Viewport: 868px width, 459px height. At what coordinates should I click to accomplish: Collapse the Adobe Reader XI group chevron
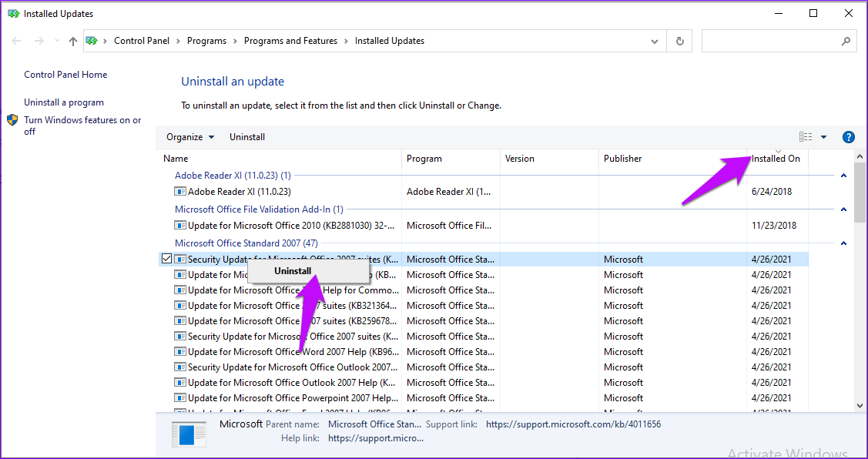(843, 176)
